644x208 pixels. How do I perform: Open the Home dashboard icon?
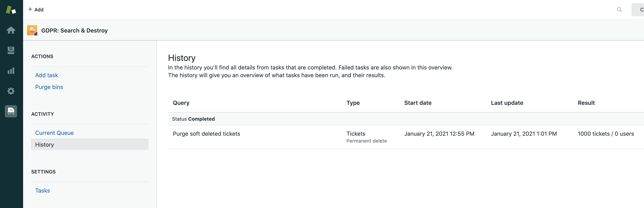click(11, 30)
